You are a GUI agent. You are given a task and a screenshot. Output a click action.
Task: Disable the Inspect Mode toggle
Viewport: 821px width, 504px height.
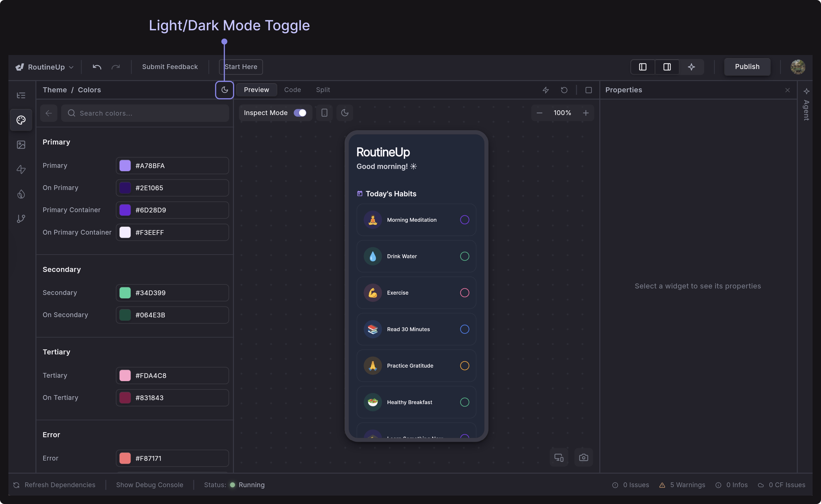click(x=300, y=113)
